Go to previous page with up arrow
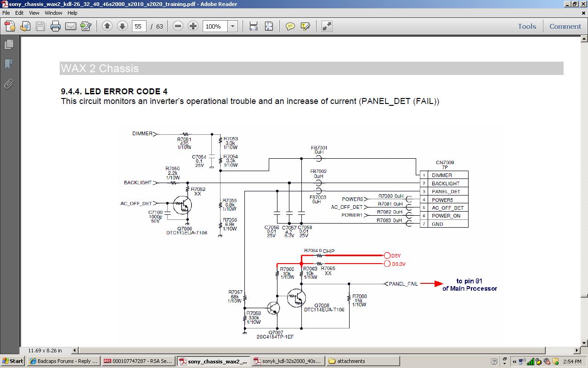 107,26
